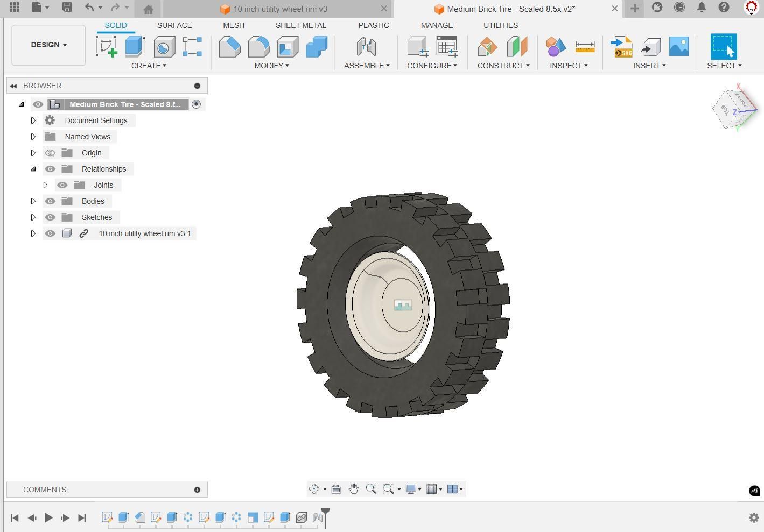
Task: Go to the Home tab icon
Action: [148, 9]
